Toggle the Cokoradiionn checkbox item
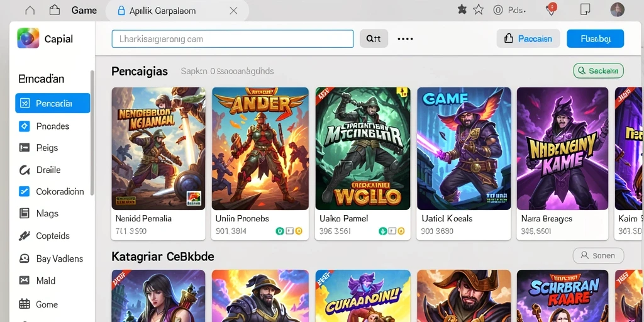The width and height of the screenshot is (644, 322). coord(25,191)
